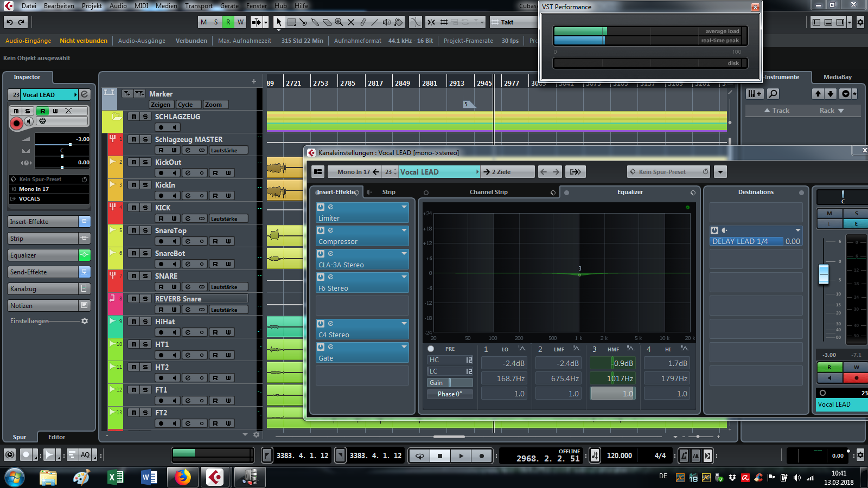
Task: Click the transport Record button
Action: 482,456
